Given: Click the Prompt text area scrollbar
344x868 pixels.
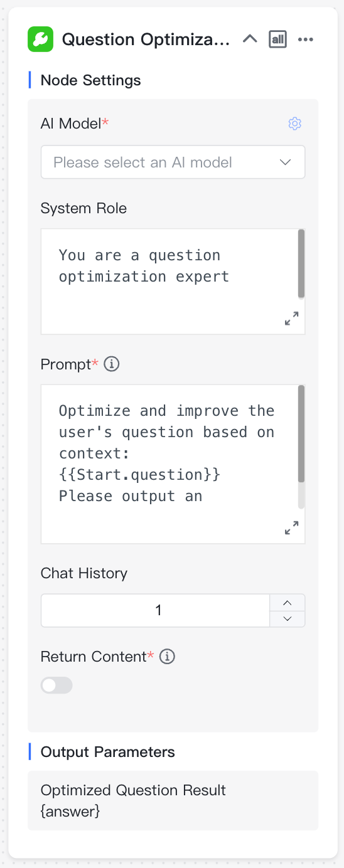Looking at the screenshot, I should (301, 434).
